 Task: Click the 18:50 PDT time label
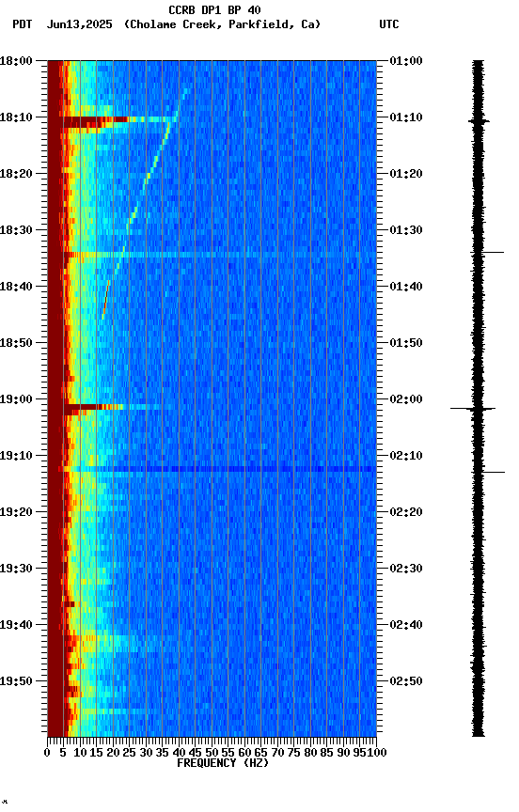tap(16, 343)
